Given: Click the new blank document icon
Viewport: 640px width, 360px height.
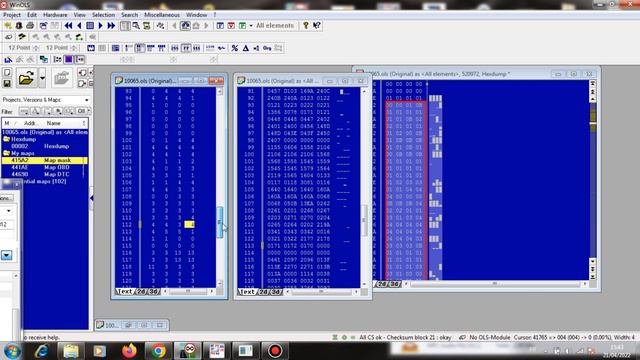Looking at the screenshot, I should [x=7, y=73].
